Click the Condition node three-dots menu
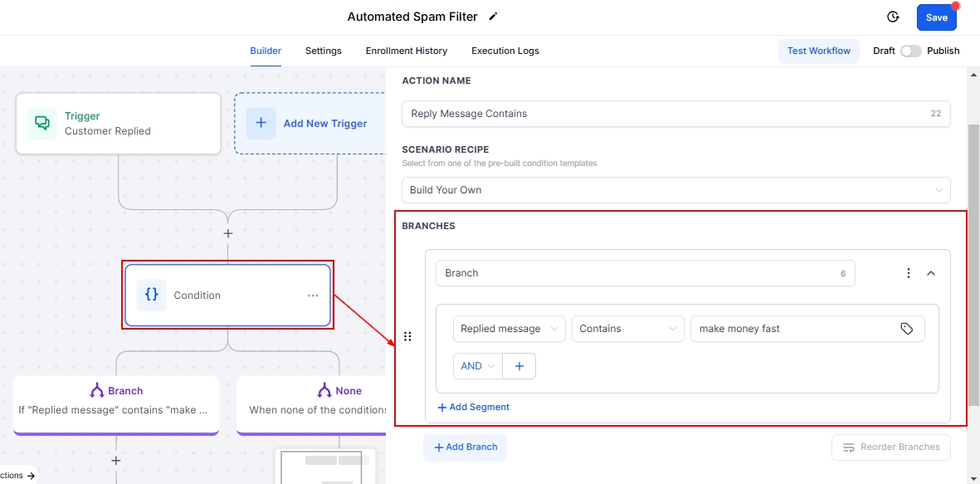This screenshot has height=484, width=980. pyautogui.click(x=313, y=296)
